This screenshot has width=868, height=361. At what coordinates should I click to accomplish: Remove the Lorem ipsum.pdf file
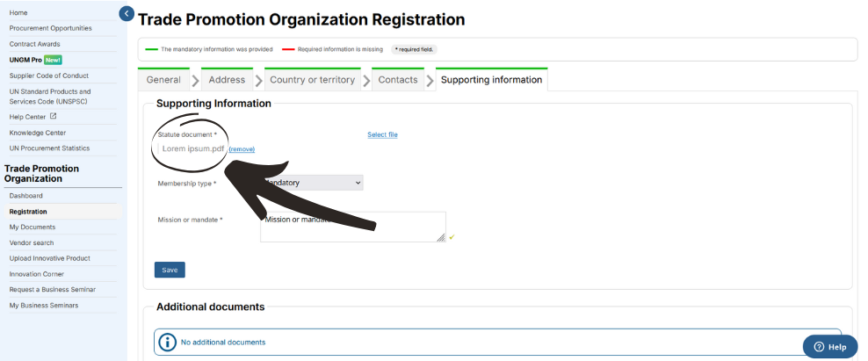[x=242, y=149]
